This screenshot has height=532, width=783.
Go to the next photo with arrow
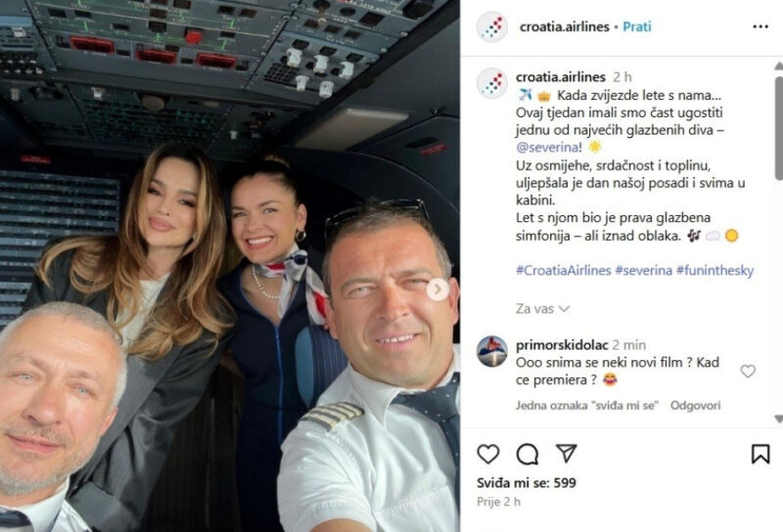tap(438, 289)
